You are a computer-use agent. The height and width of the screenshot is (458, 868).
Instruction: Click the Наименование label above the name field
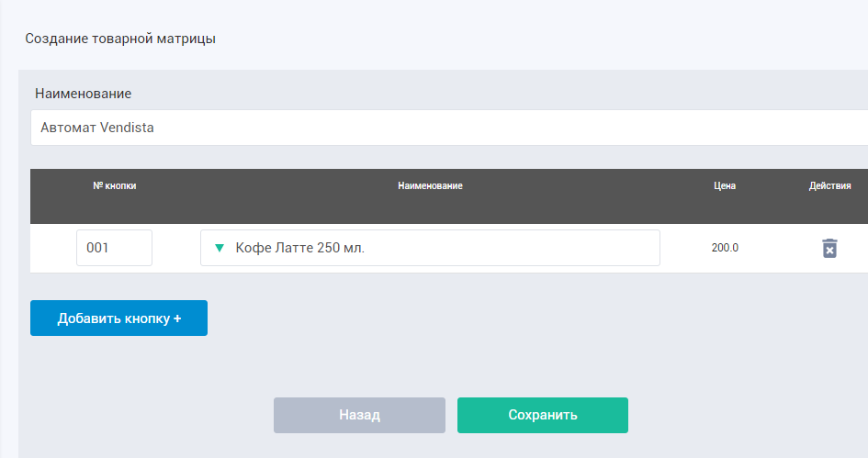(83, 94)
